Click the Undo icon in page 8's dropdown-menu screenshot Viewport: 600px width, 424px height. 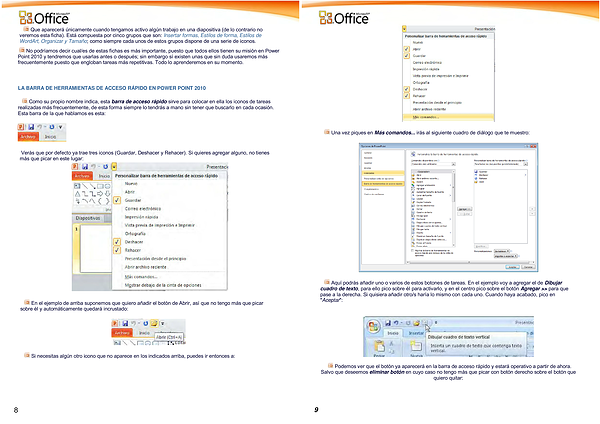point(93,166)
